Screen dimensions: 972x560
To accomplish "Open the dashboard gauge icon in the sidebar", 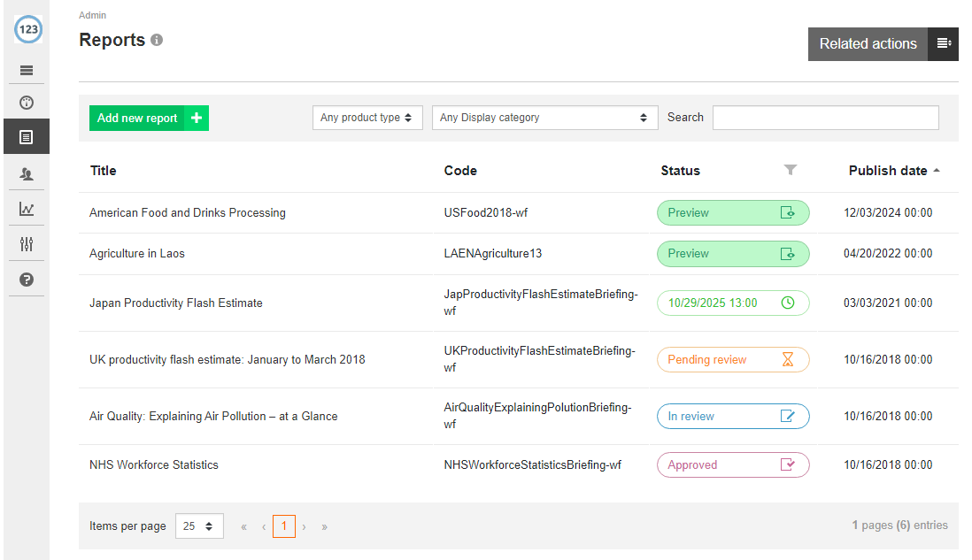I will click(x=26, y=101).
